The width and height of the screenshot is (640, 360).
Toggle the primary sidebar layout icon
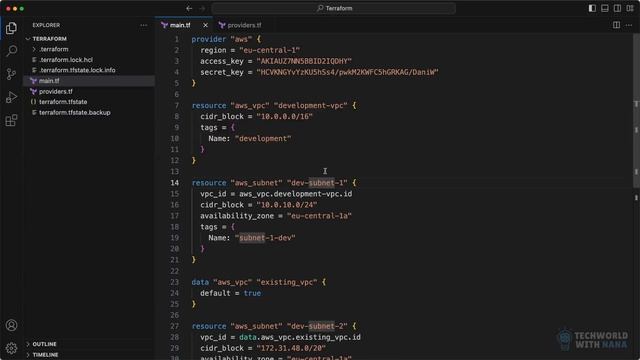(592, 8)
